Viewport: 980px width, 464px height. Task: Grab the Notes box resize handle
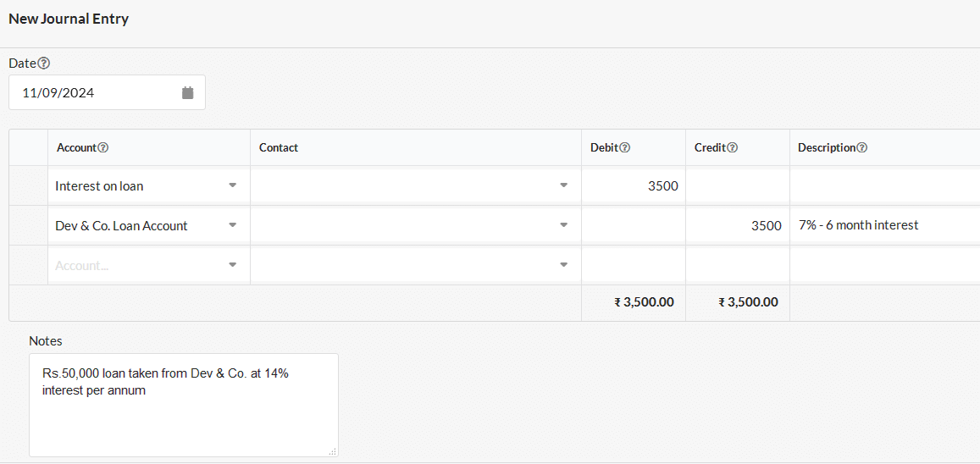333,451
